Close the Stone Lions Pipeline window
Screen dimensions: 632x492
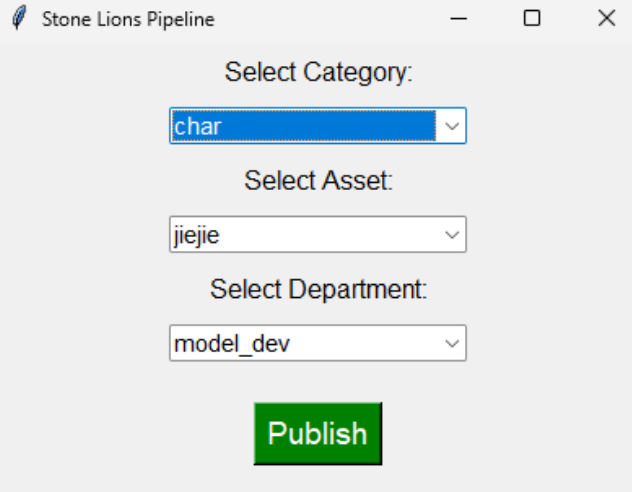(x=606, y=19)
